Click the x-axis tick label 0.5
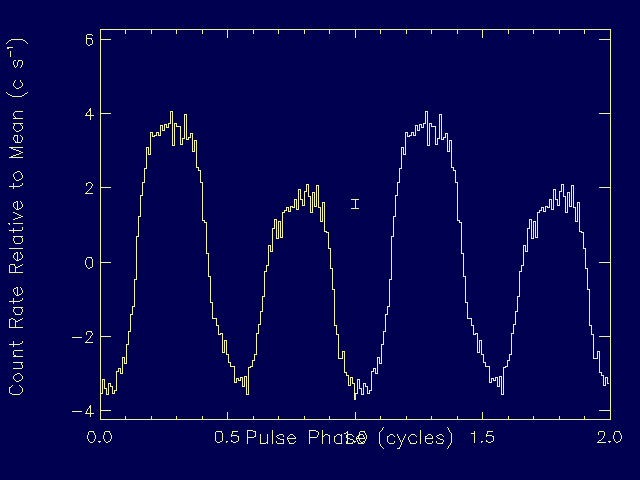 [x=228, y=438]
